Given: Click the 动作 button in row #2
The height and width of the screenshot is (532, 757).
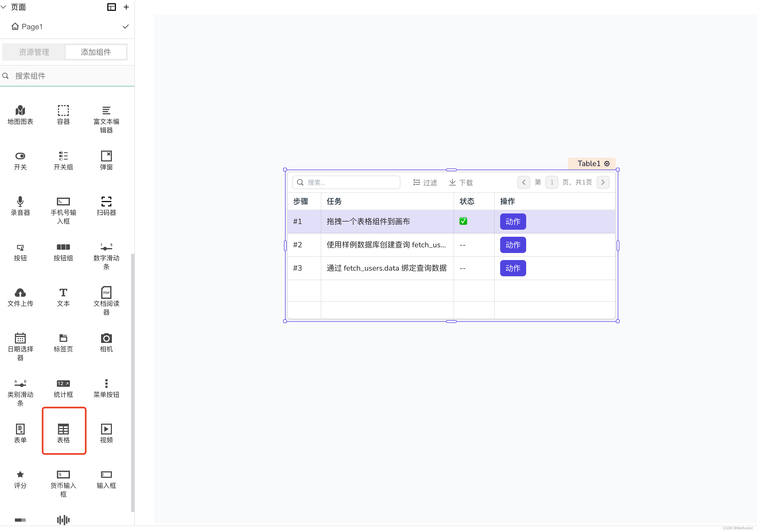Looking at the screenshot, I should pyautogui.click(x=513, y=245).
